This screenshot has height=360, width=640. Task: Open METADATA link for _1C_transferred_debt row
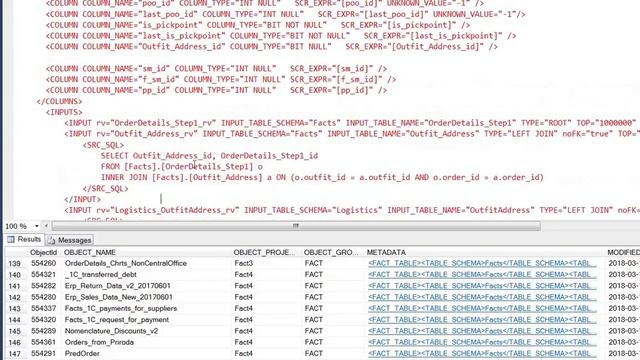point(482,275)
